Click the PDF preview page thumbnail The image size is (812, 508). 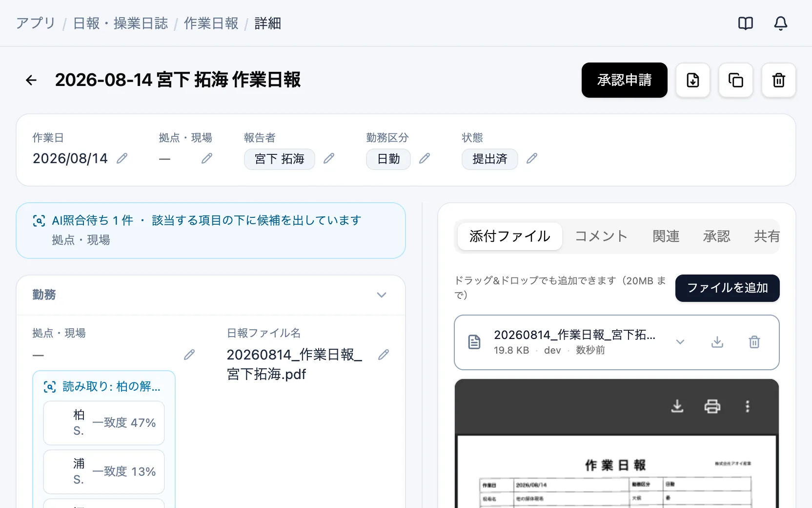617,472
